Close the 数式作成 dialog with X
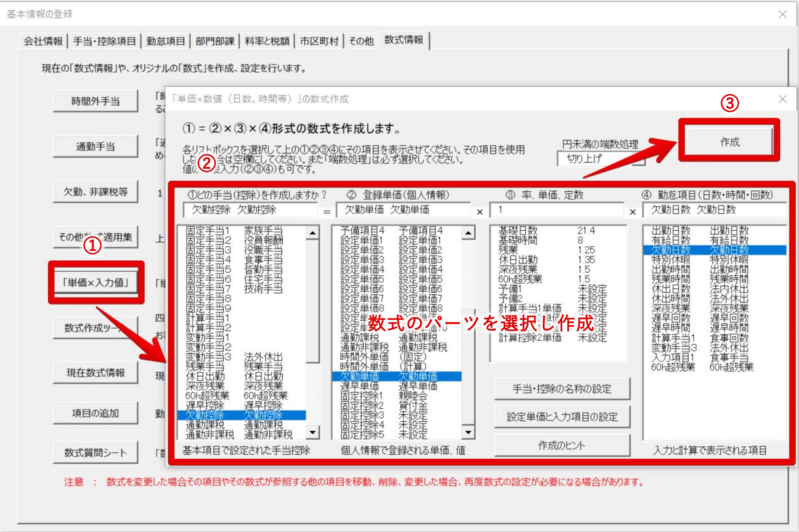Image resolution: width=799 pixels, height=532 pixels. click(x=782, y=99)
